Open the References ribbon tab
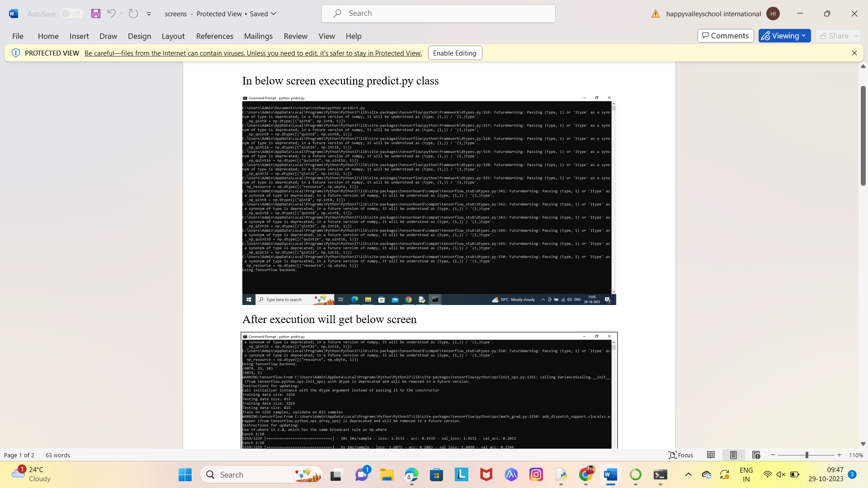 pyautogui.click(x=214, y=36)
